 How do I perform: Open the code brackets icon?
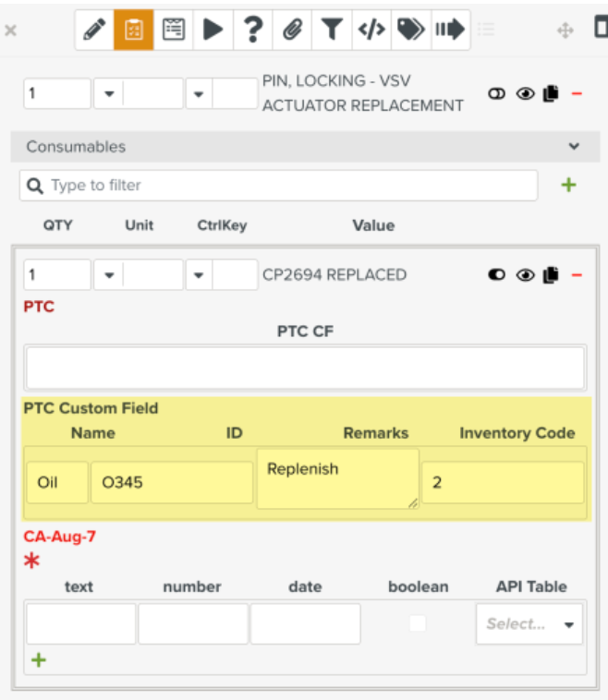coord(371,30)
